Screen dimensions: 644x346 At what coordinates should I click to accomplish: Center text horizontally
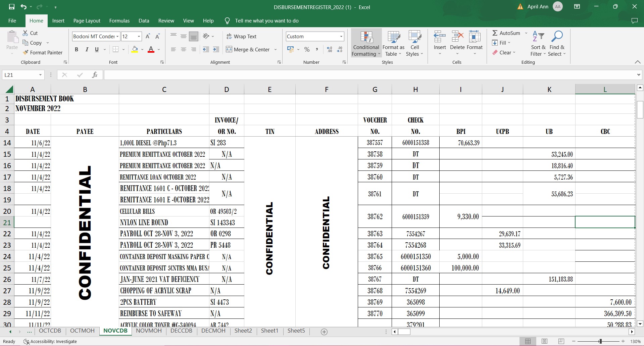184,49
